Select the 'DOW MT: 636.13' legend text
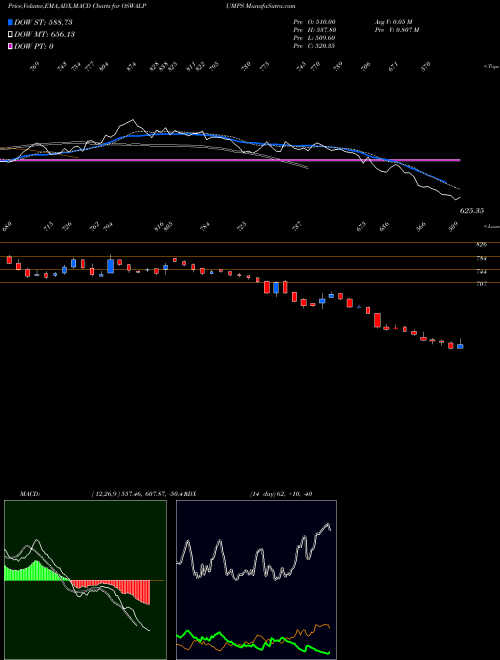500x660 pixels. tap(45, 34)
